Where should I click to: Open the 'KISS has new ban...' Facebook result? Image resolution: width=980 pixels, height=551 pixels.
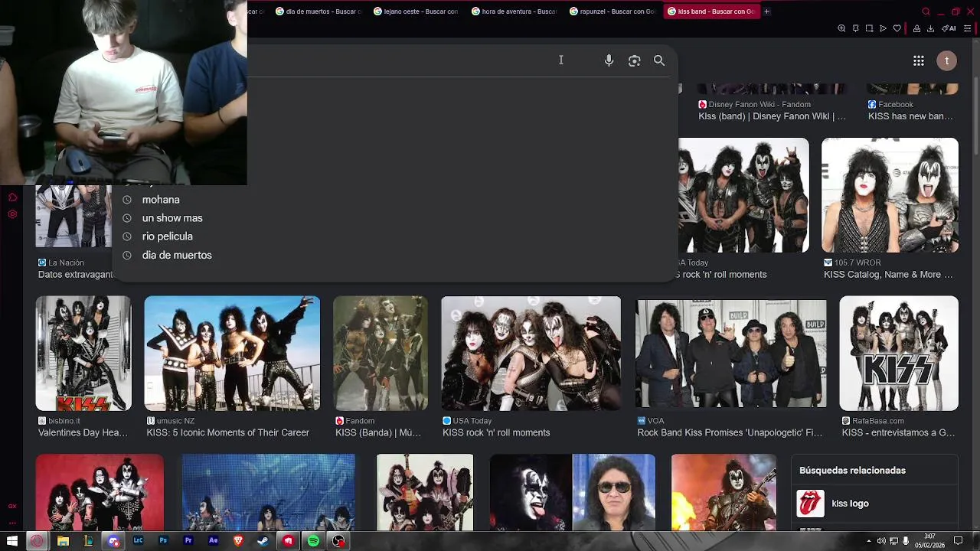[910, 116]
